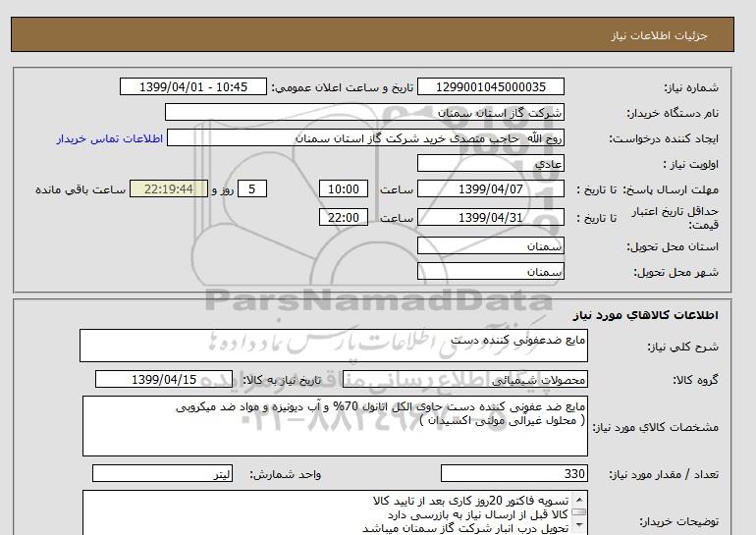
Task: Click the شماره نیاز field 1299001045000035
Action: [490, 86]
